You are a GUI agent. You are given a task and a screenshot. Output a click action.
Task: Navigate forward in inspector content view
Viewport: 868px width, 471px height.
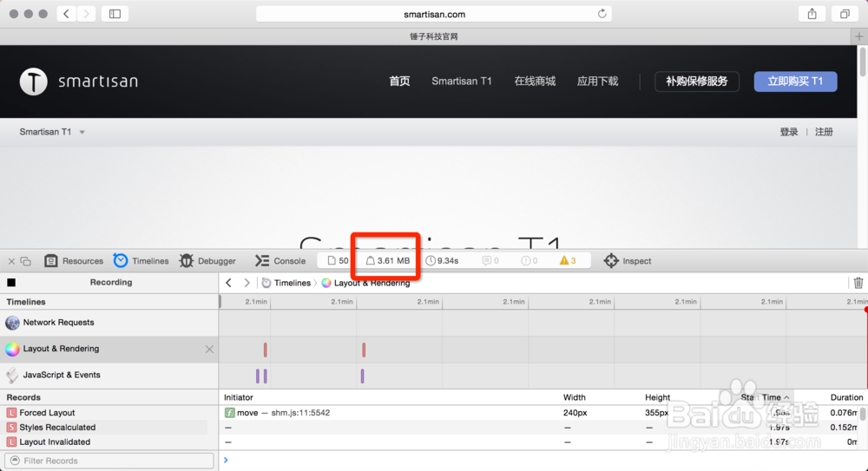pos(247,283)
